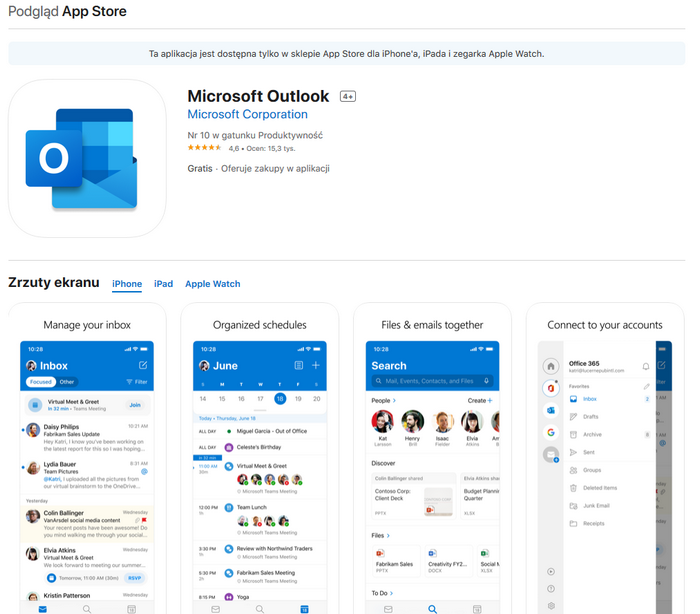Click the compose icon in Inbox screenshot
The width and height of the screenshot is (700, 614).
pyautogui.click(x=143, y=365)
